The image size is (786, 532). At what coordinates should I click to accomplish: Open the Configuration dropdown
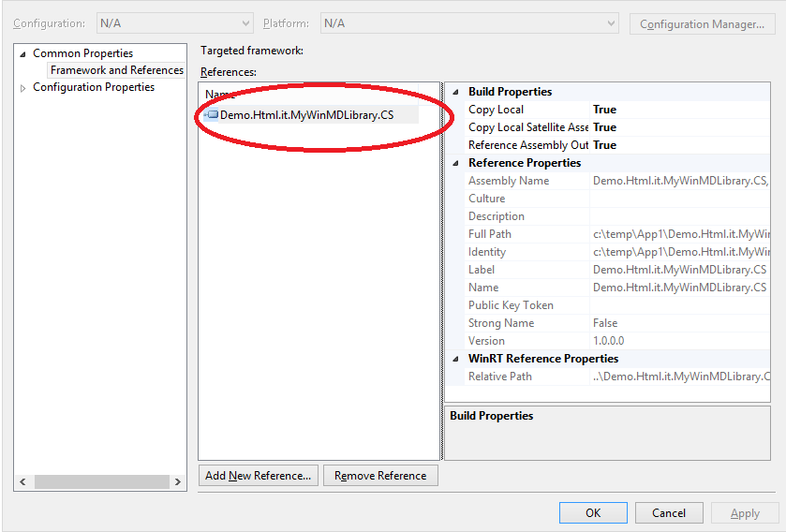pyautogui.click(x=174, y=23)
